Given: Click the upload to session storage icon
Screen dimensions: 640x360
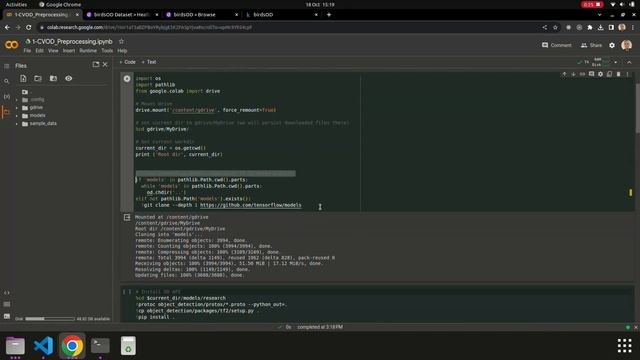Looking at the screenshot, I should 23,78.
